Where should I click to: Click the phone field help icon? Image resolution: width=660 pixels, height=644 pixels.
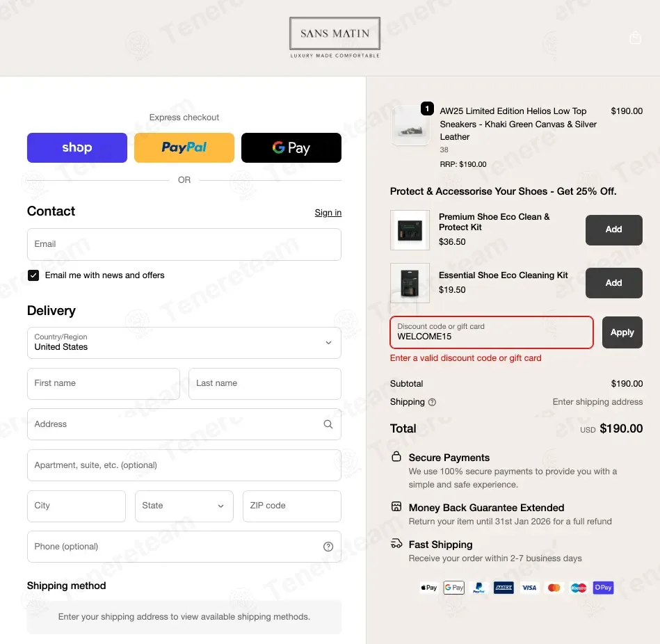coord(328,547)
